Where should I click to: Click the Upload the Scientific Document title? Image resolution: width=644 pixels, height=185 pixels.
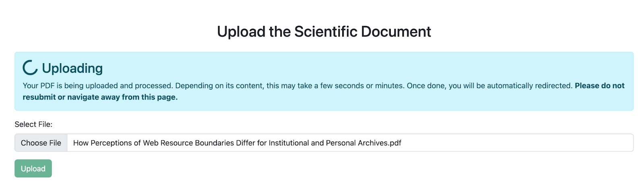coord(324,31)
